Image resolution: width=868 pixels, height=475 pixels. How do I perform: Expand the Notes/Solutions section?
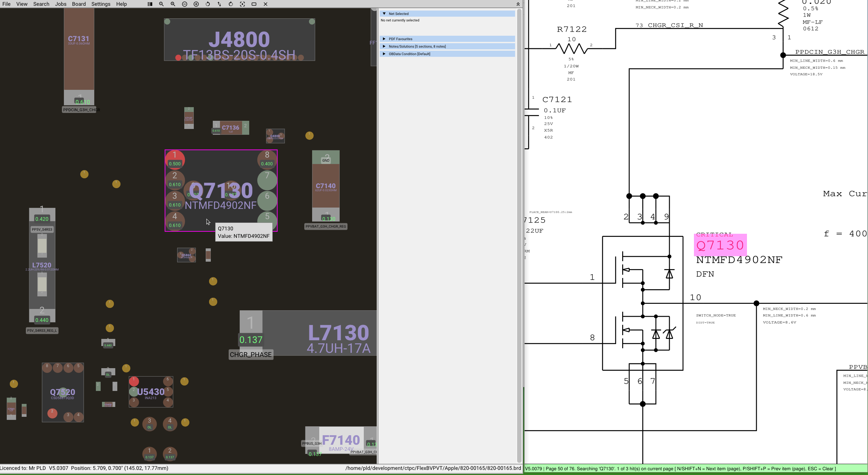pyautogui.click(x=447, y=46)
